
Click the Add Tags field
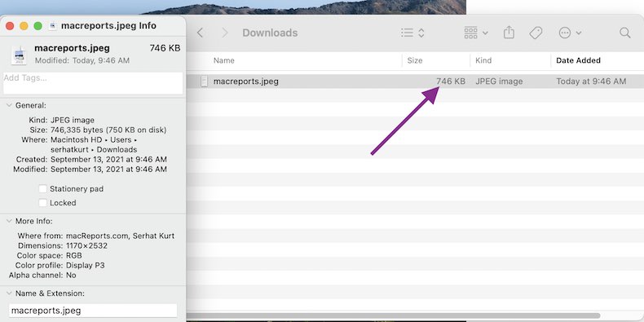pyautogui.click(x=93, y=83)
